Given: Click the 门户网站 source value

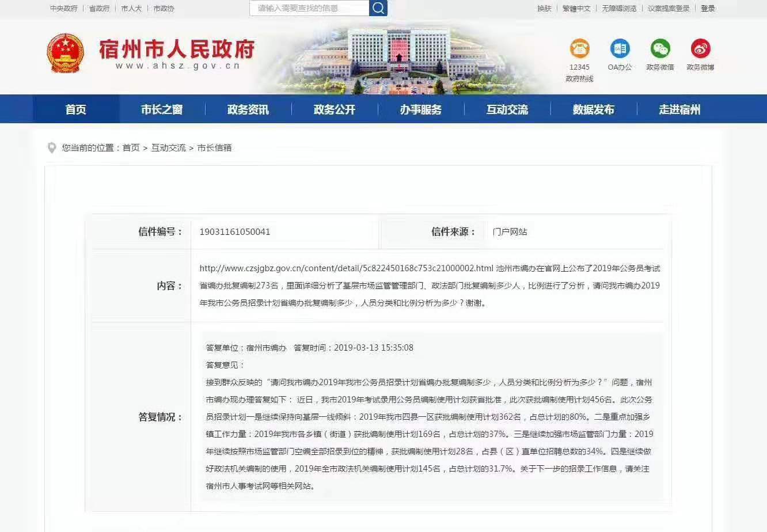Looking at the screenshot, I should pos(510,232).
